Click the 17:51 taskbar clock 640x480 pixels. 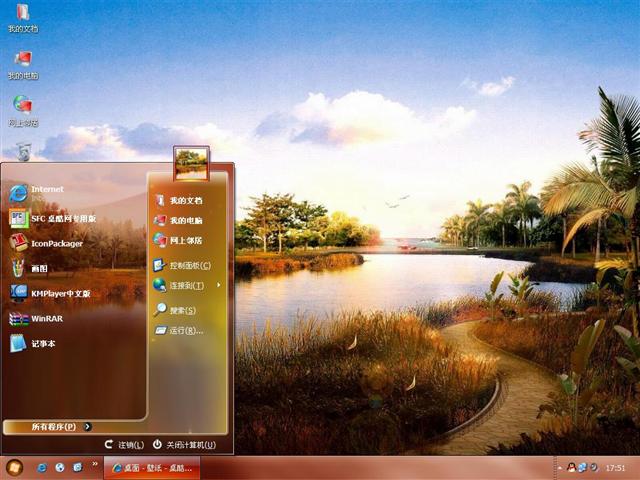[x=616, y=468]
